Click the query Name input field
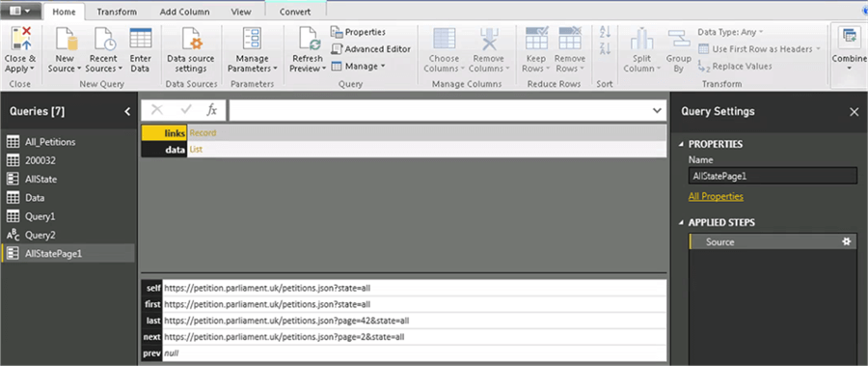 [x=773, y=177]
